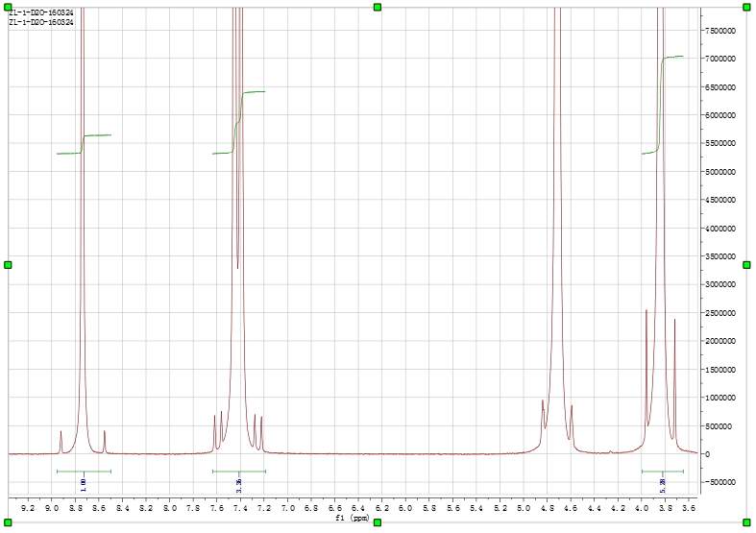Click the 1.00 integral value label

84,484
